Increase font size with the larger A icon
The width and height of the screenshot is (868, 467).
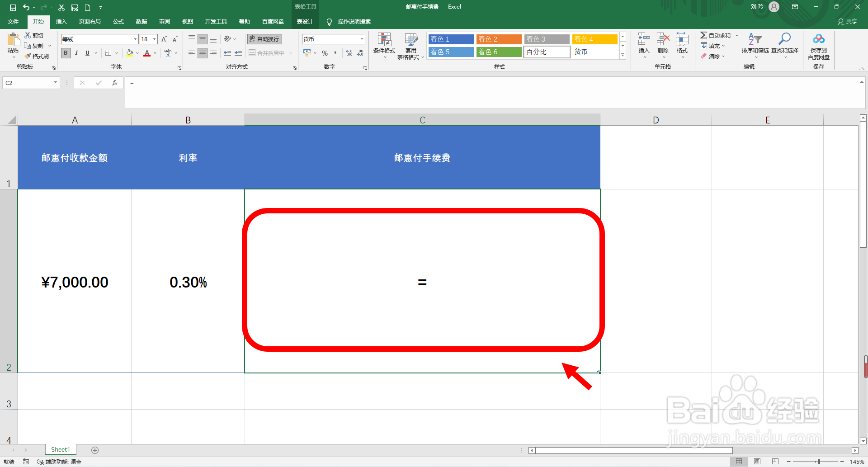tap(164, 39)
